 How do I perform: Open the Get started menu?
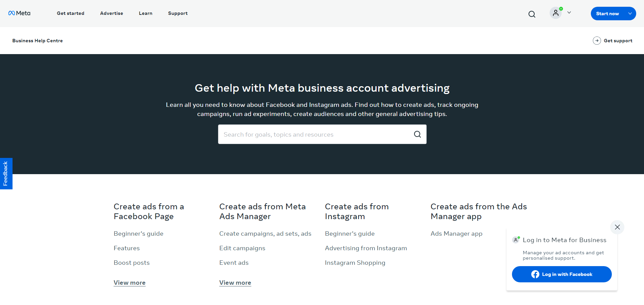70,14
